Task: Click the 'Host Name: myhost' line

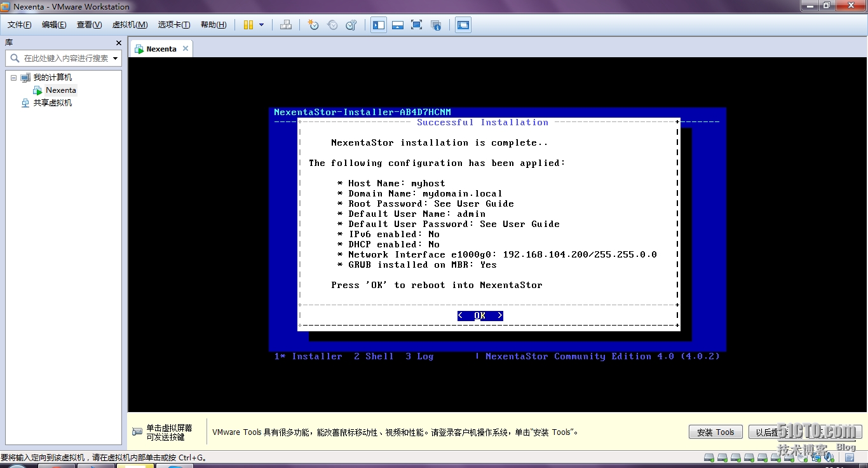Action: [x=391, y=183]
